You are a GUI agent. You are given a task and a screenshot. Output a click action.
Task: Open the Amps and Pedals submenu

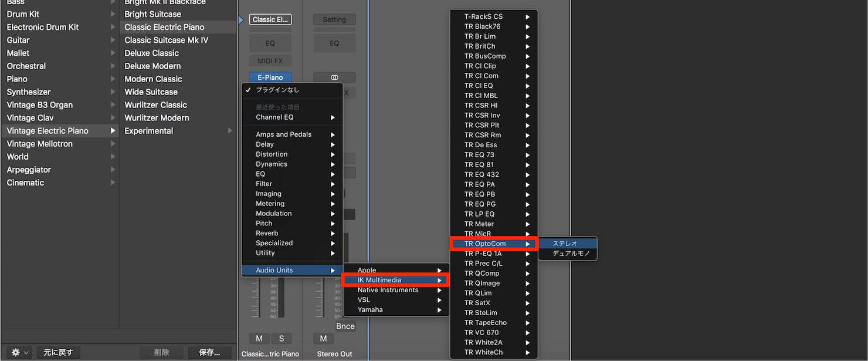pos(292,134)
